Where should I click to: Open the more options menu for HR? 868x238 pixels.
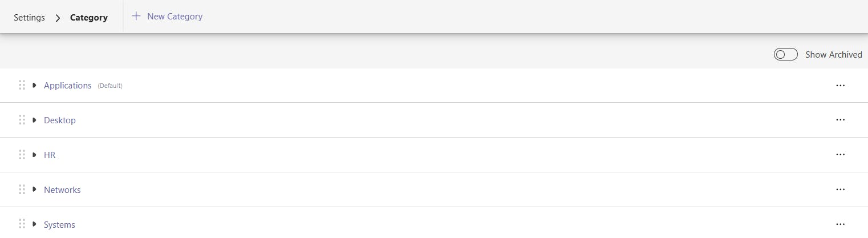pyautogui.click(x=839, y=155)
